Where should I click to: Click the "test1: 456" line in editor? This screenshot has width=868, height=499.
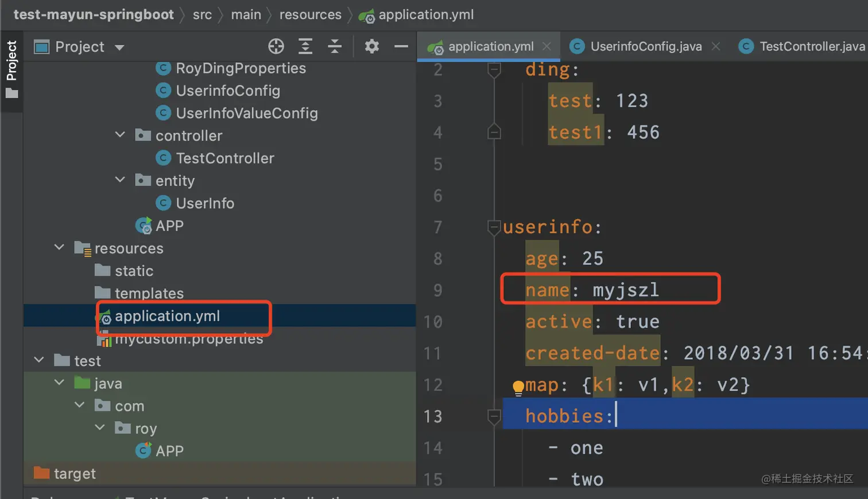point(604,132)
